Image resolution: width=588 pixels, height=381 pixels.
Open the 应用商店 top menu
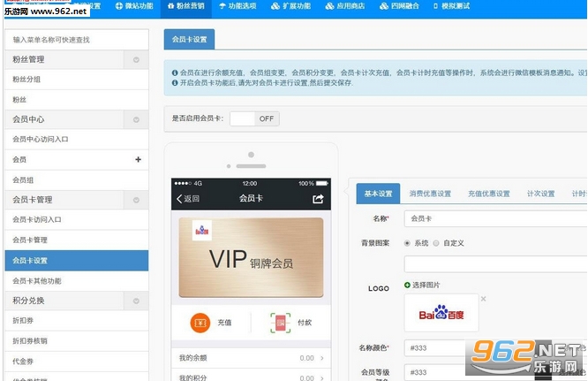click(345, 6)
